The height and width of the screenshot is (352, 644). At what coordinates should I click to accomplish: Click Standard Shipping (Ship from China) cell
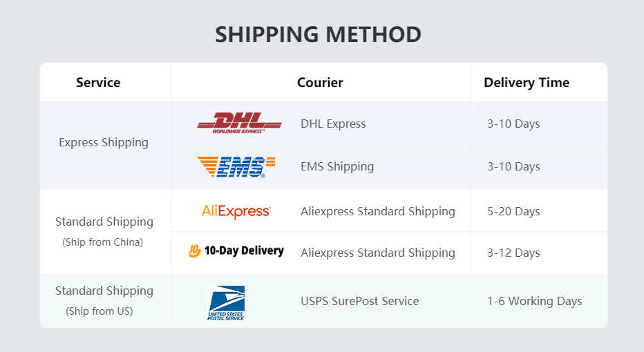coord(104,231)
